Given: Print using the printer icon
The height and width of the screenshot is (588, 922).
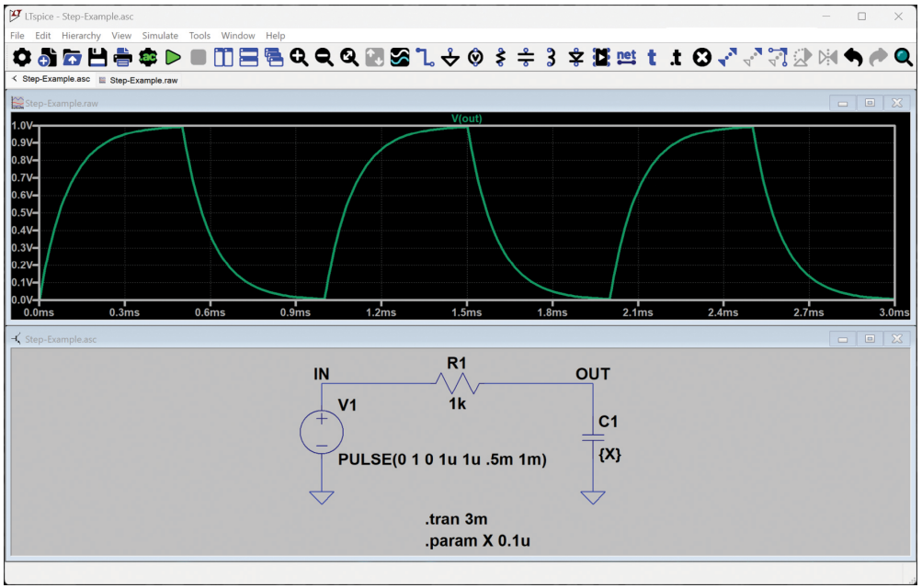Looking at the screenshot, I should pyautogui.click(x=122, y=58).
